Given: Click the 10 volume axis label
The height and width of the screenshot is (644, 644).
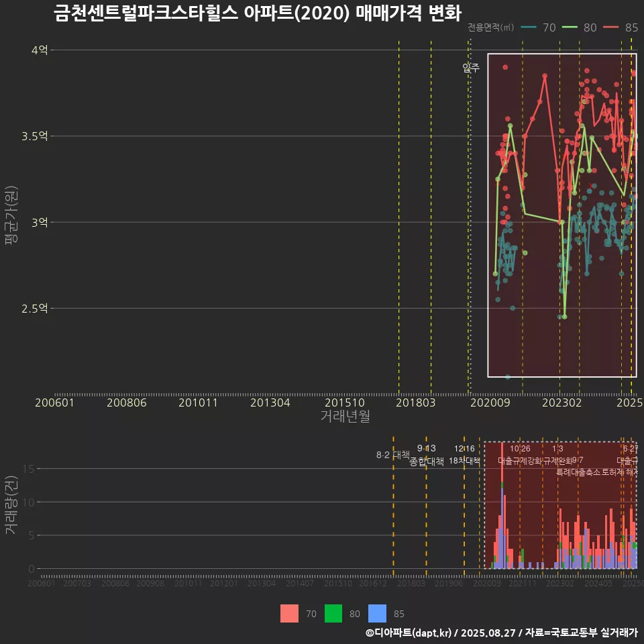Looking at the screenshot, I should [x=29, y=502].
